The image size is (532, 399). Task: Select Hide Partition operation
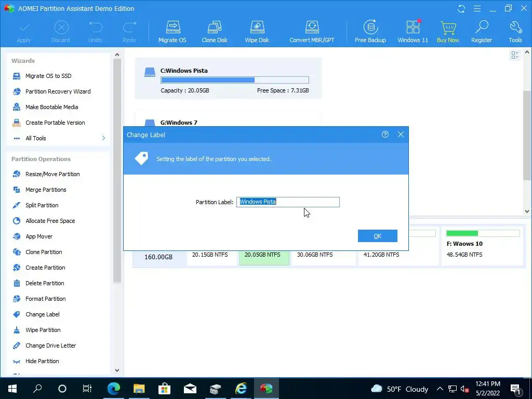42,362
